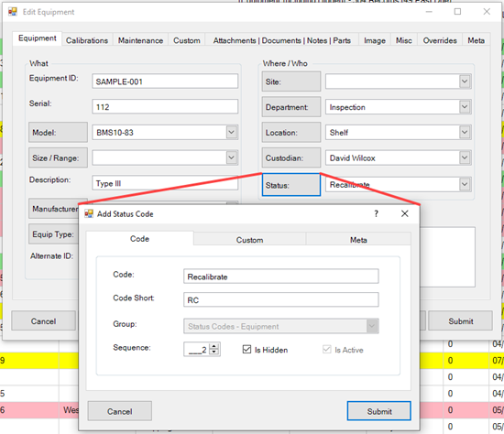Viewport: 504px width, 434px height.
Task: Click the Description field with Type III
Action: (165, 183)
